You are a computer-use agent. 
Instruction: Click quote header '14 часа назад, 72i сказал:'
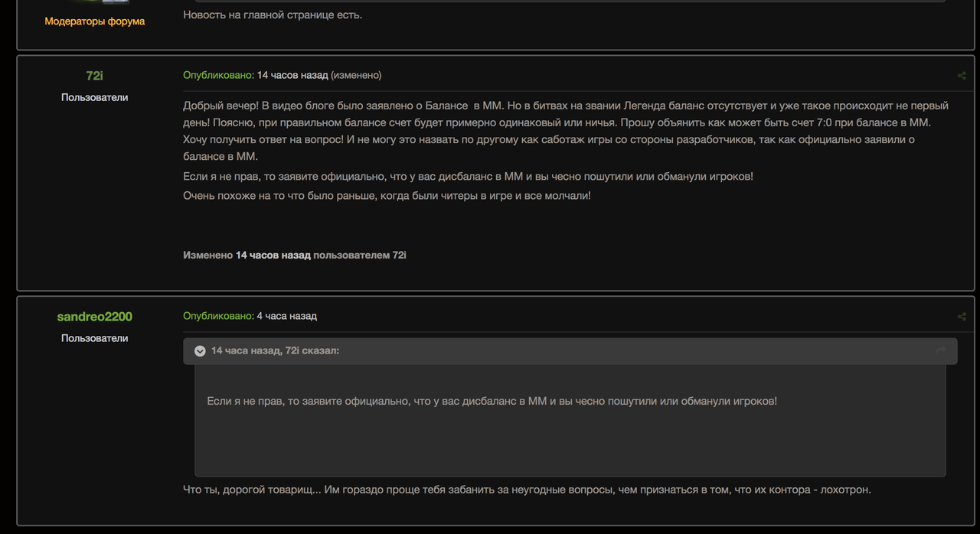coord(275,350)
